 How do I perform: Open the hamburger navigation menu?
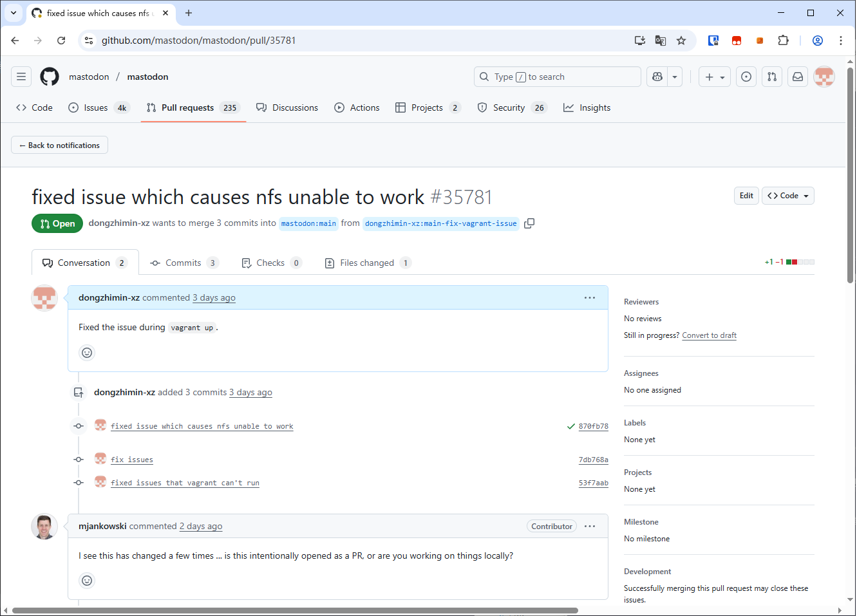point(21,77)
